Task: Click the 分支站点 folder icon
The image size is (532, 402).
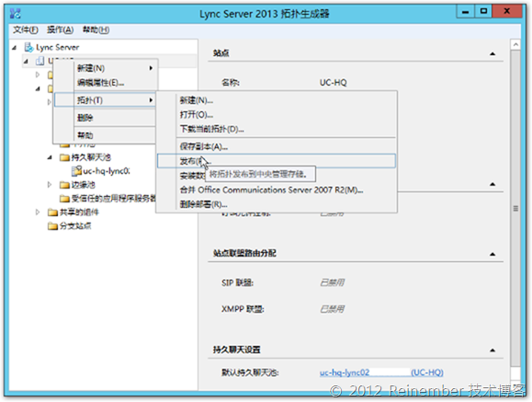Action: (52, 226)
